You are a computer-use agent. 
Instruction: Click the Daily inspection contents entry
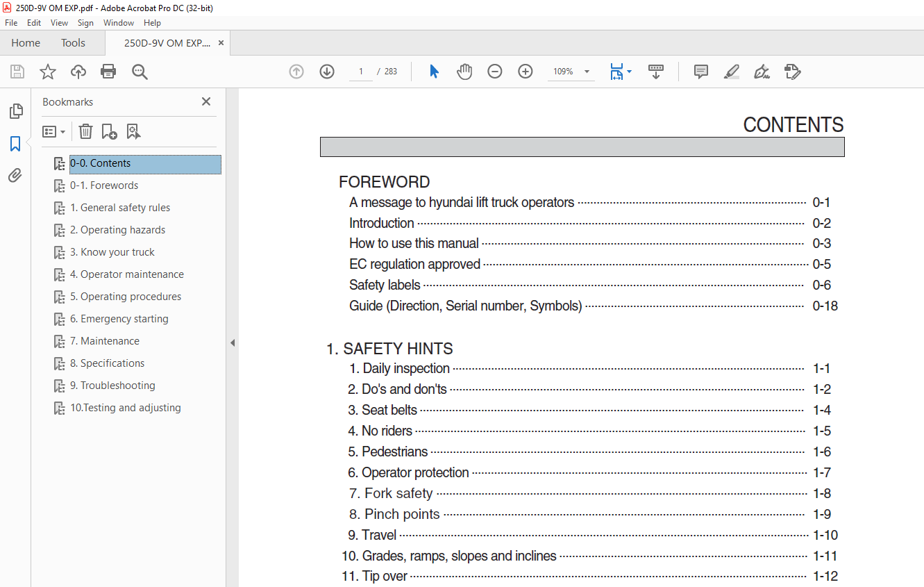pyautogui.click(x=398, y=368)
